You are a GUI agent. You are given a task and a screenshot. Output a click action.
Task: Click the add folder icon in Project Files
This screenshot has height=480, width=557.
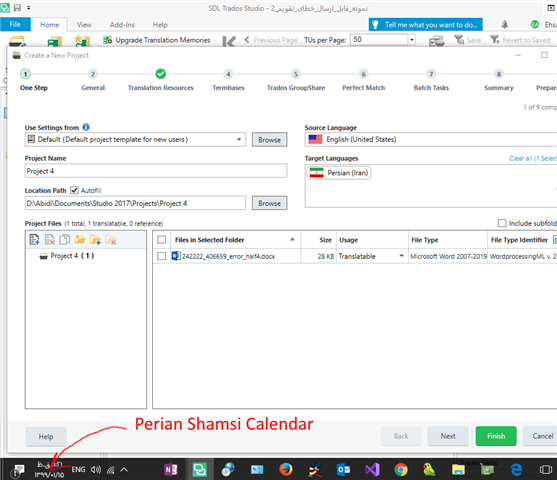tap(80, 240)
